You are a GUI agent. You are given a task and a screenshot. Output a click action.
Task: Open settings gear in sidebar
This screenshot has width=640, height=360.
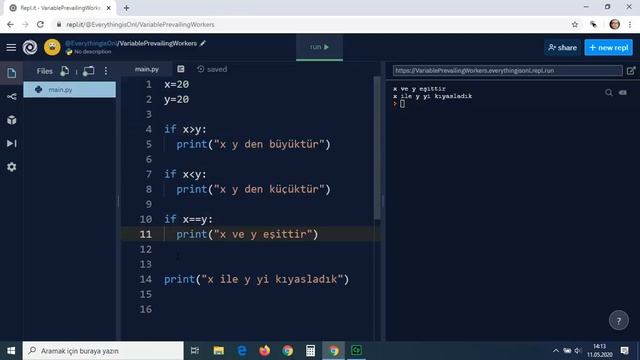point(11,167)
